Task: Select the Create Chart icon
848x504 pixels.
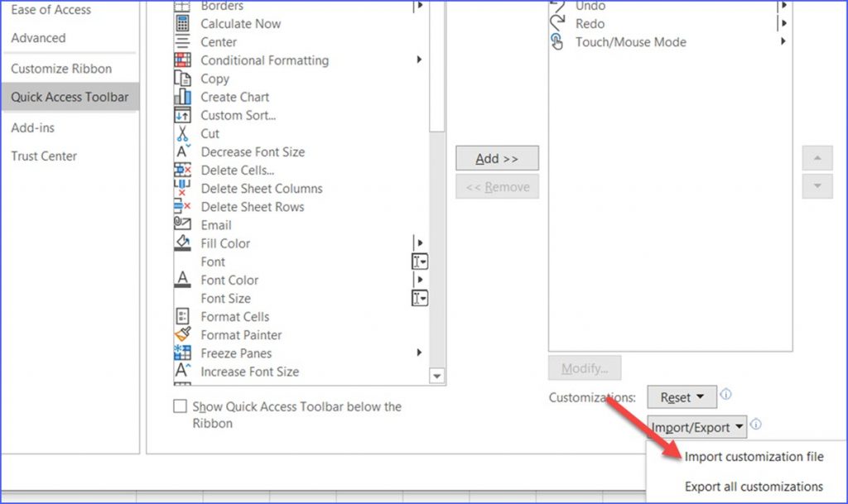Action: [183, 97]
